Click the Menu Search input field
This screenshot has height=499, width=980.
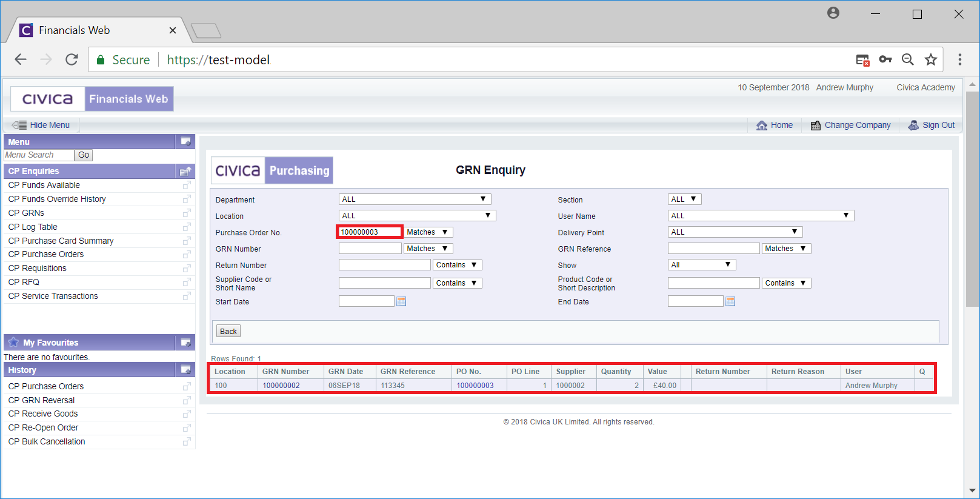coord(39,155)
